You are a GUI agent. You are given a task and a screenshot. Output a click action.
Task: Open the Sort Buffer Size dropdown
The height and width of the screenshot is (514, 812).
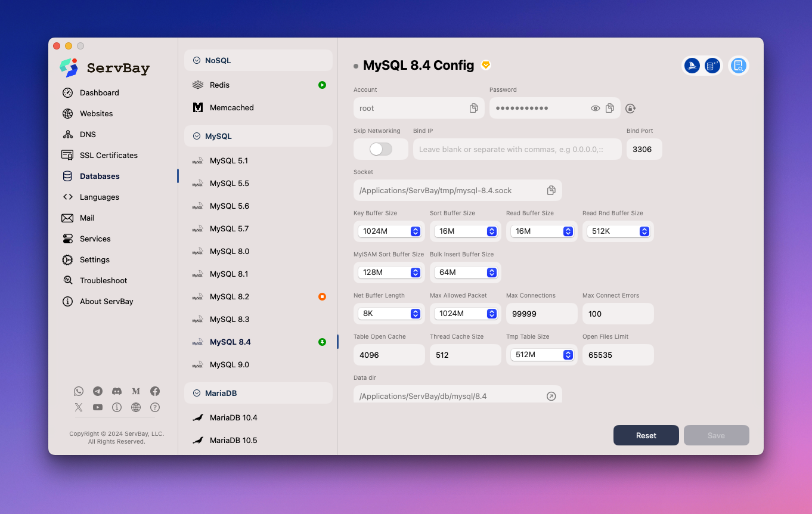tap(466, 231)
